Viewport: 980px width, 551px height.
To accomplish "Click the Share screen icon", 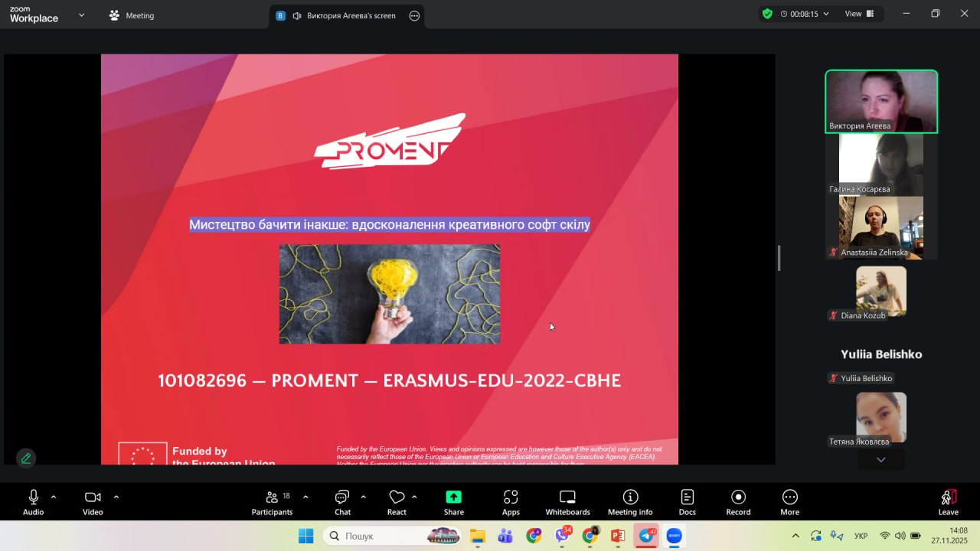I will tap(453, 502).
